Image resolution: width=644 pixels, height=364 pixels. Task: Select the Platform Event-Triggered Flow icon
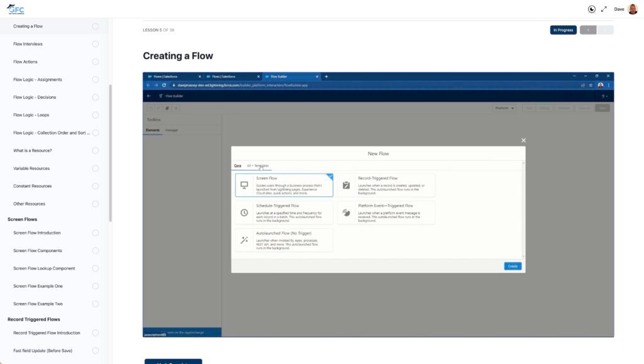(347, 212)
